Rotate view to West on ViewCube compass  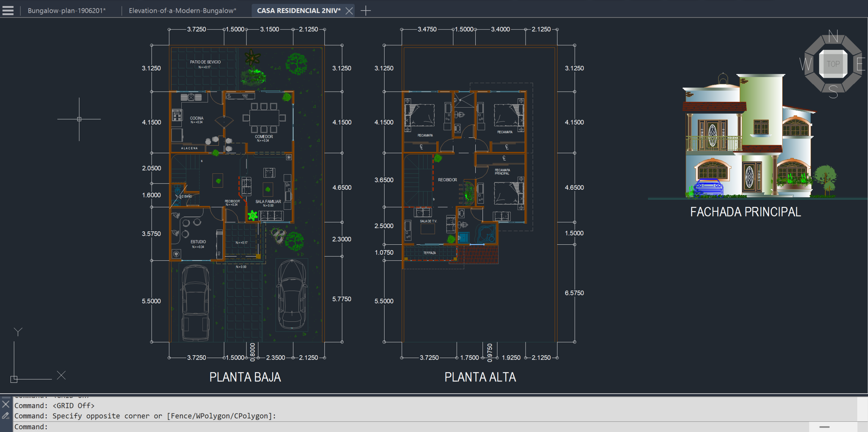pyautogui.click(x=806, y=64)
